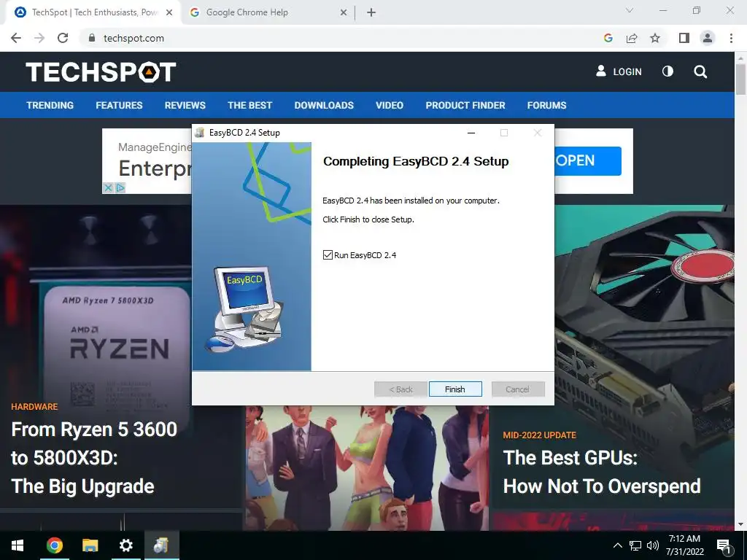Open the notification center icon
Viewport: 747px width, 560px height.
pos(724,545)
